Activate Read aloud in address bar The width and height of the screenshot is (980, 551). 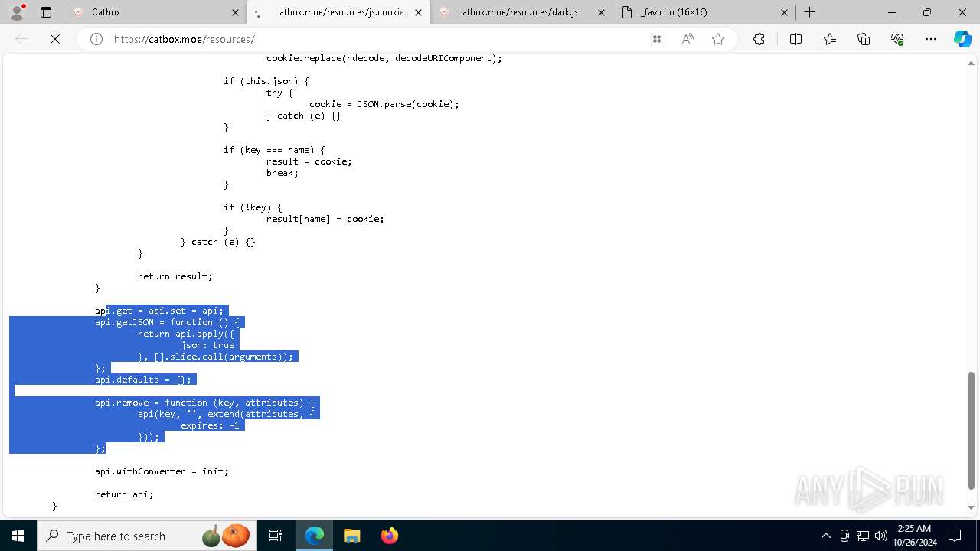[x=688, y=39]
